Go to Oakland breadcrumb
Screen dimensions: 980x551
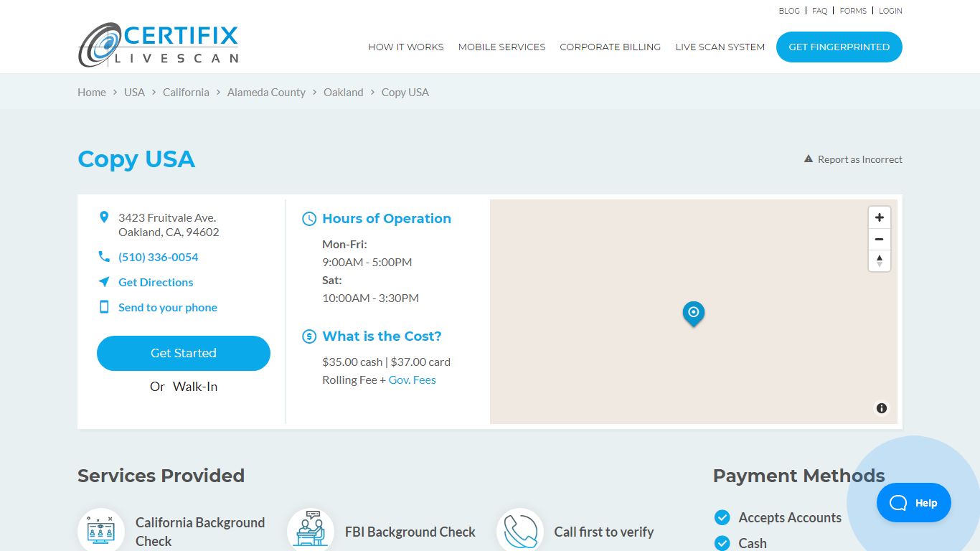344,92
